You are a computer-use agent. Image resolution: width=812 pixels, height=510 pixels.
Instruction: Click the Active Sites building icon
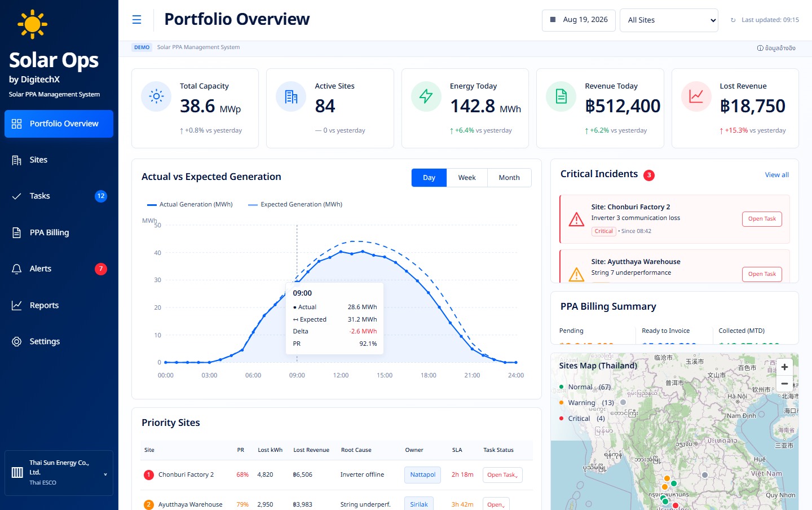(x=291, y=96)
